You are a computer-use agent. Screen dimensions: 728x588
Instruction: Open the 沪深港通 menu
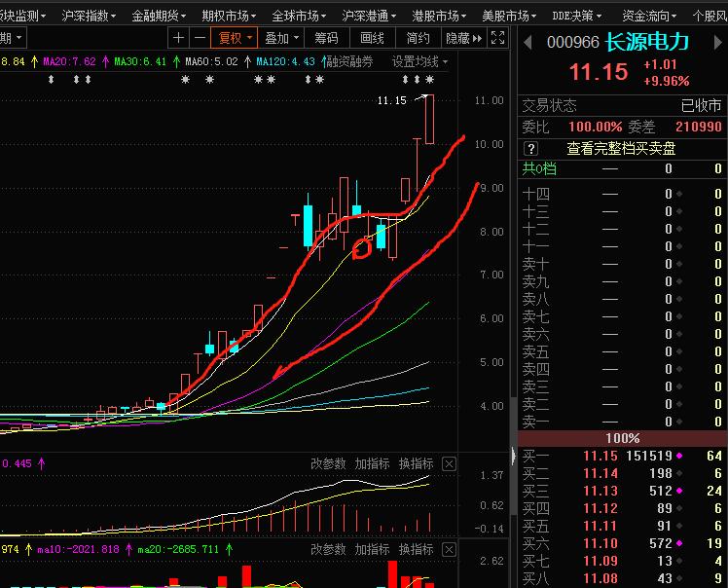(x=369, y=16)
